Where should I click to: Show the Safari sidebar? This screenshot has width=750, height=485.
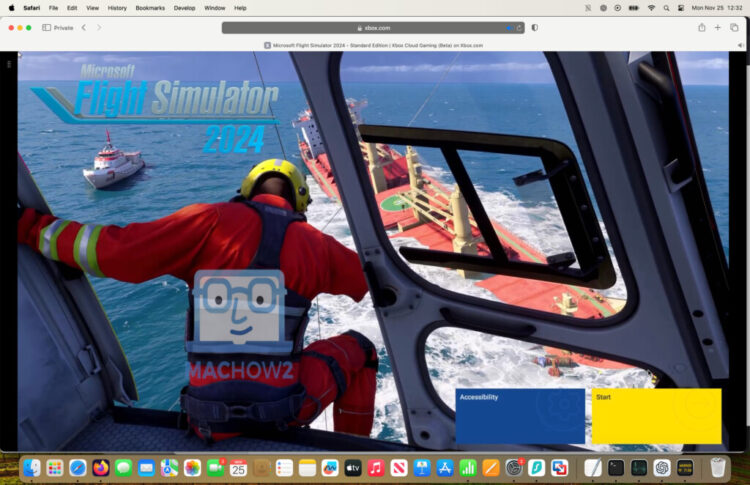coord(46,28)
